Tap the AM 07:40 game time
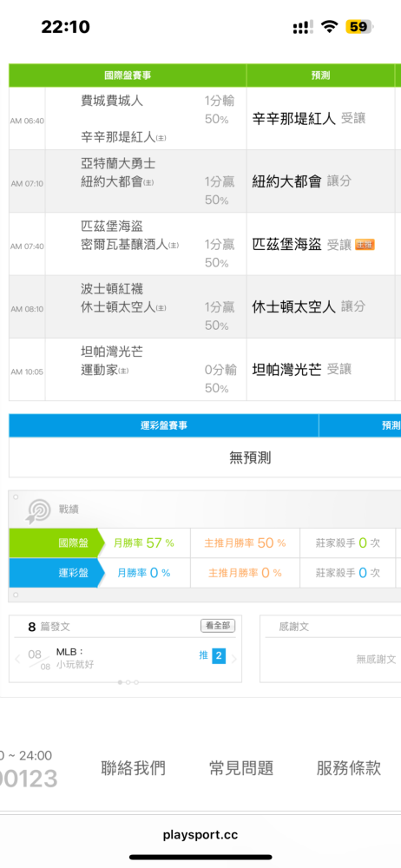This screenshot has width=401, height=868. click(27, 247)
